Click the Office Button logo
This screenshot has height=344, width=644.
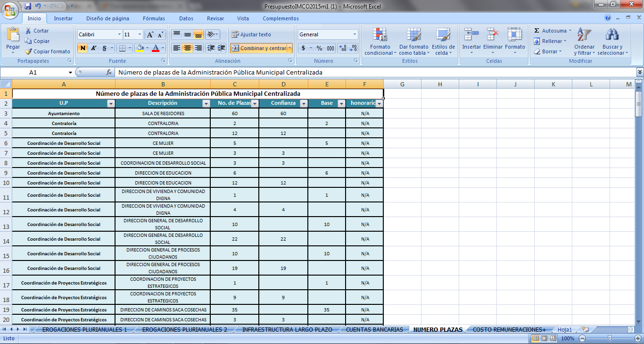(10, 9)
